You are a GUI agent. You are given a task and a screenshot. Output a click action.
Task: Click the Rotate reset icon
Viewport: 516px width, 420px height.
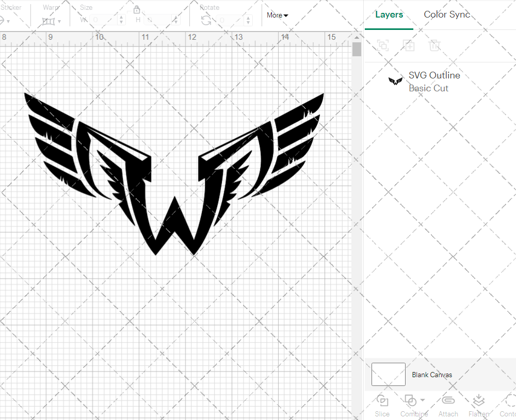205,20
